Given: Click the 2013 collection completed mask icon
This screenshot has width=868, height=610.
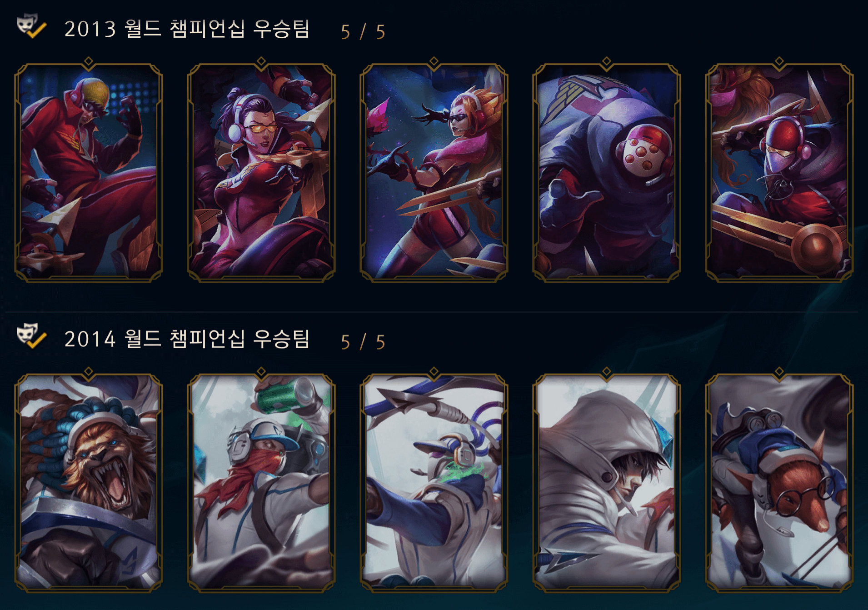Looking at the screenshot, I should (31, 27).
